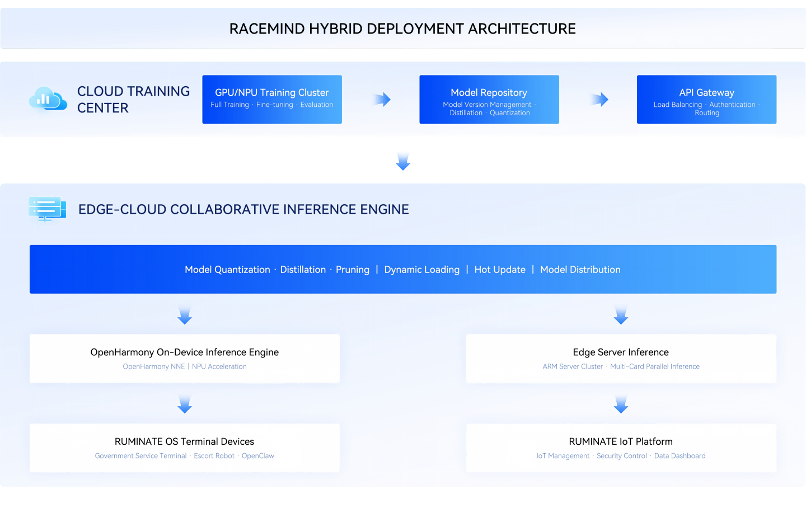Click Dynamic Loading in the blue bar
This screenshot has width=806, height=532.
click(421, 270)
